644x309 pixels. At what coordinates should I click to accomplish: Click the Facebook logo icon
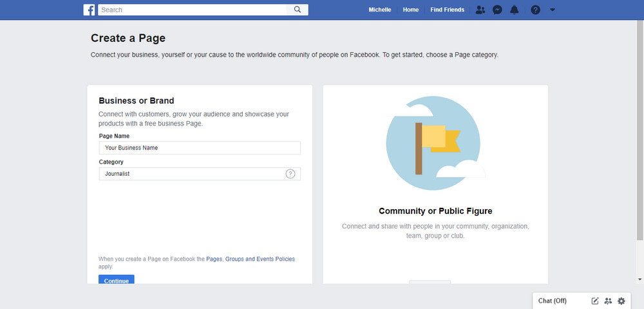click(x=89, y=10)
